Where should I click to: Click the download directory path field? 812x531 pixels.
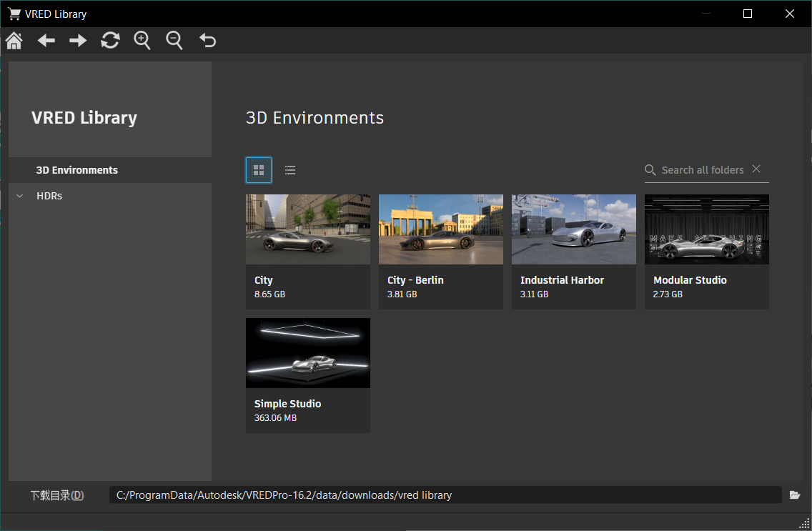point(445,495)
